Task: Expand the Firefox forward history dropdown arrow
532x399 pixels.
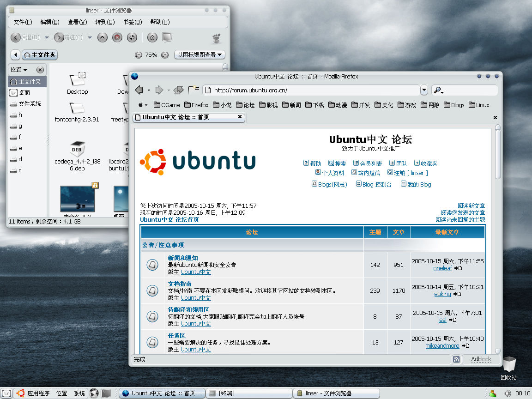Action: tap(169, 90)
